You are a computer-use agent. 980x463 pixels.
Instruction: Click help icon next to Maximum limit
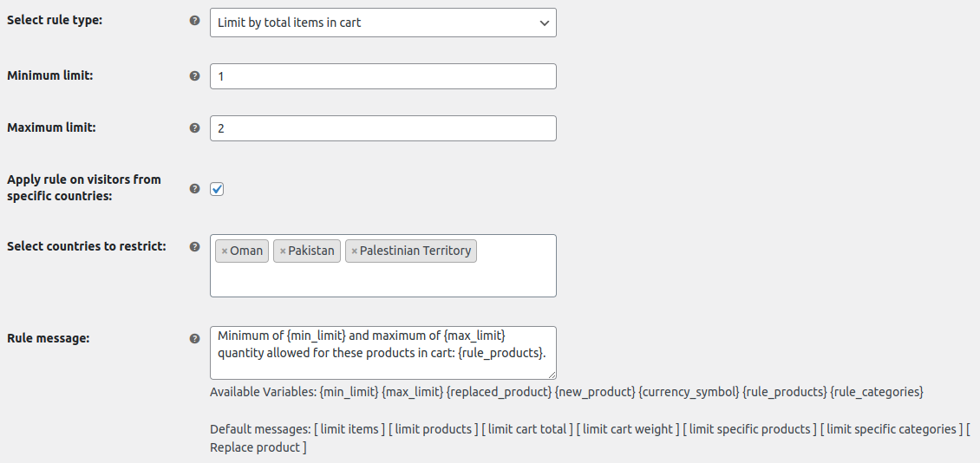point(194,128)
